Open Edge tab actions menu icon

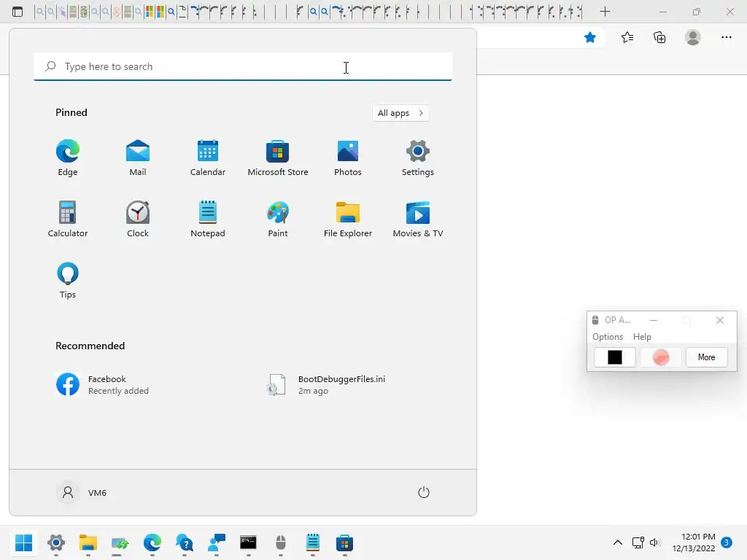(x=18, y=12)
